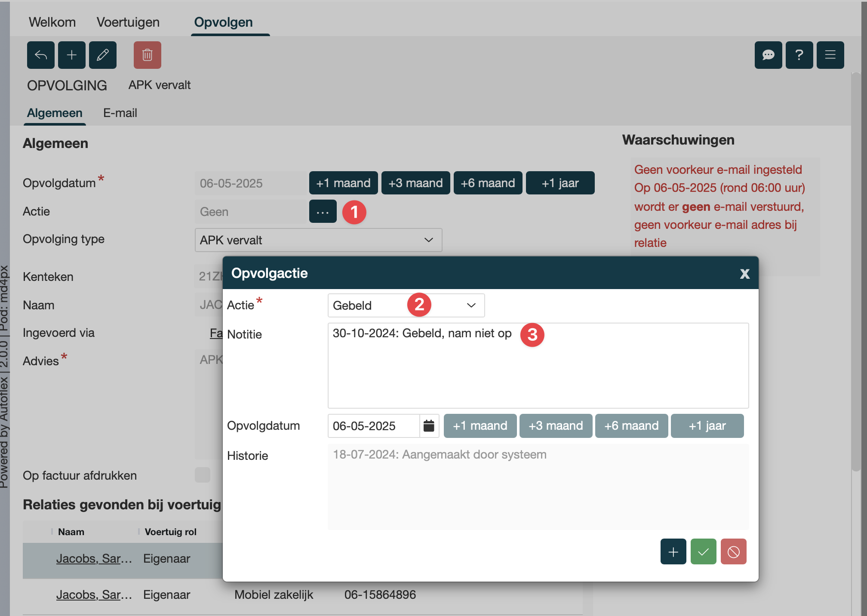Open the Voertuigen tab
This screenshot has height=616, width=867.
(128, 22)
